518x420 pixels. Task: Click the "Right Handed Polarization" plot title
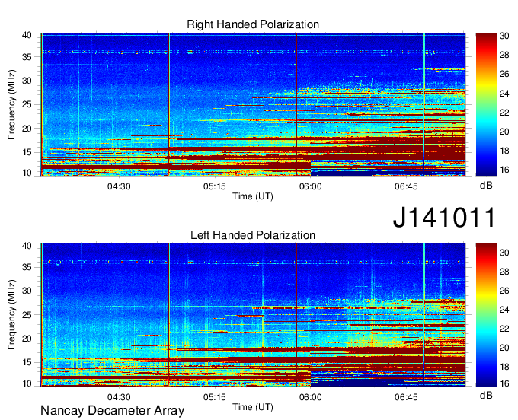[x=253, y=24]
